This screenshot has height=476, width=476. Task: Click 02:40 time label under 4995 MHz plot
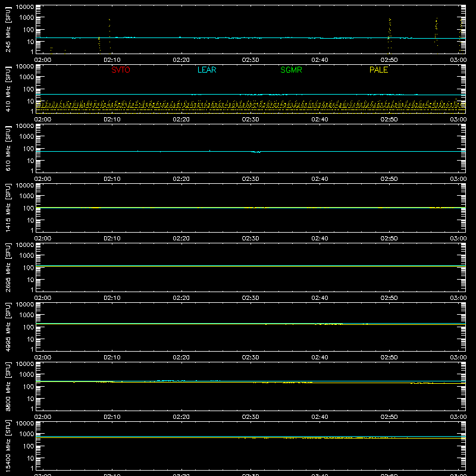coord(320,358)
